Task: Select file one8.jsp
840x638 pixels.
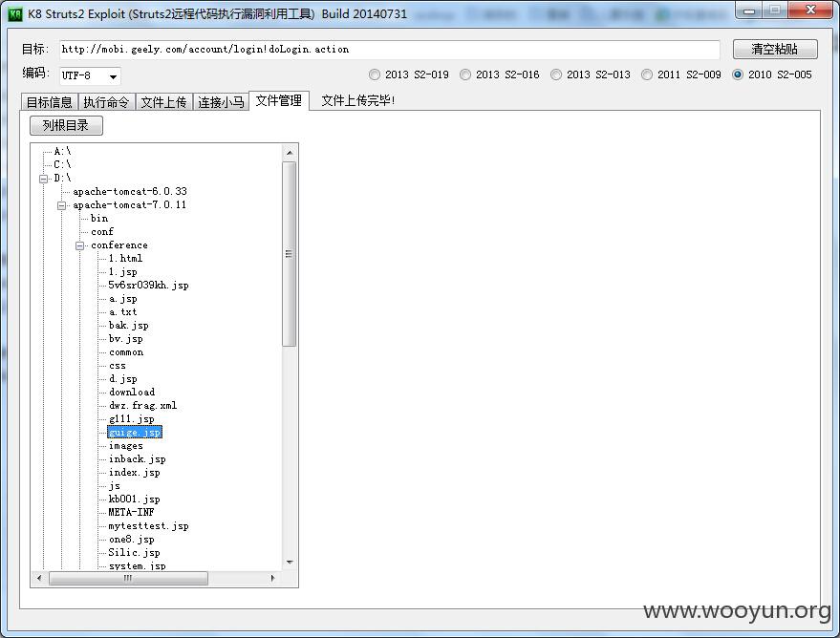Action: (x=131, y=540)
